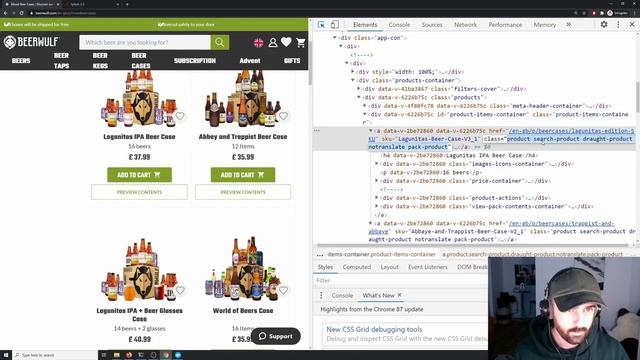Open DevTools more options kebab menu
This screenshot has width=640, height=360.
[x=618, y=24]
